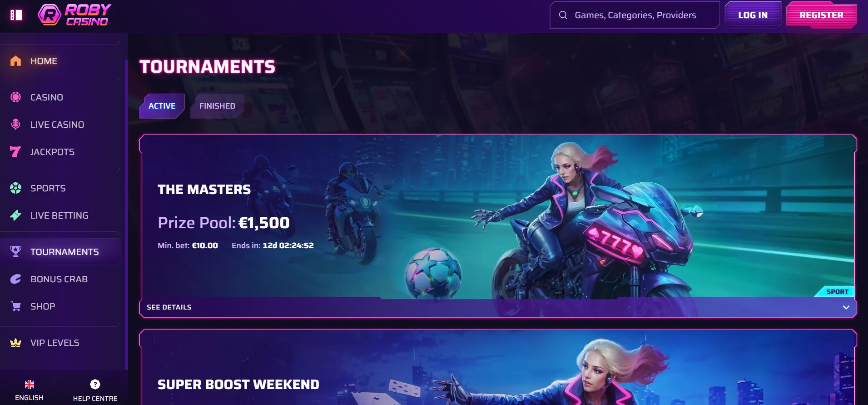Focus the Games, Categories, Providers search field
The width and height of the screenshot is (868, 405).
[x=635, y=15]
